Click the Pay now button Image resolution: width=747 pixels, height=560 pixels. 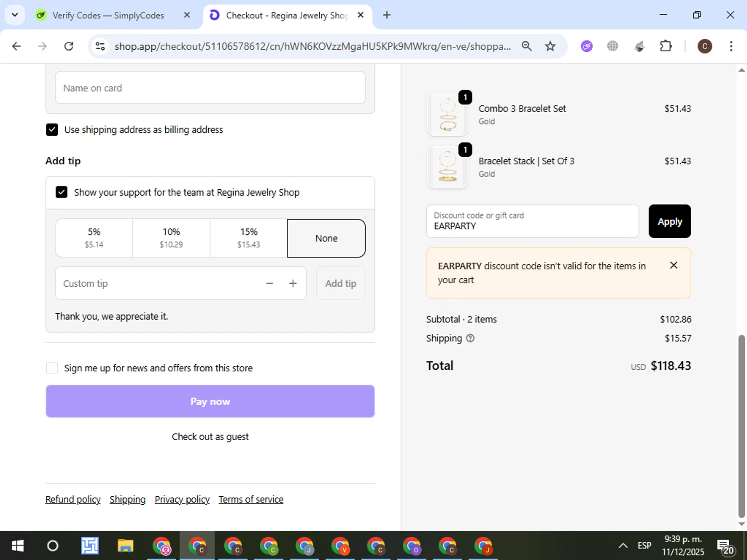click(210, 401)
